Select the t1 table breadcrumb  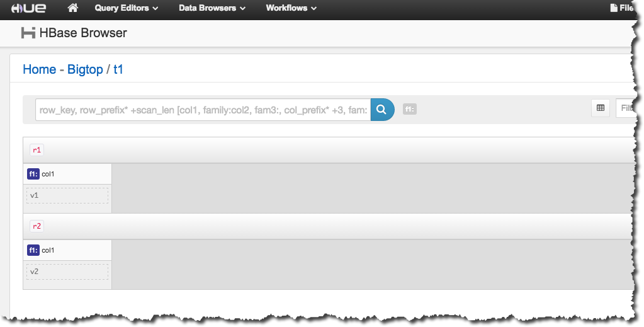tap(118, 69)
